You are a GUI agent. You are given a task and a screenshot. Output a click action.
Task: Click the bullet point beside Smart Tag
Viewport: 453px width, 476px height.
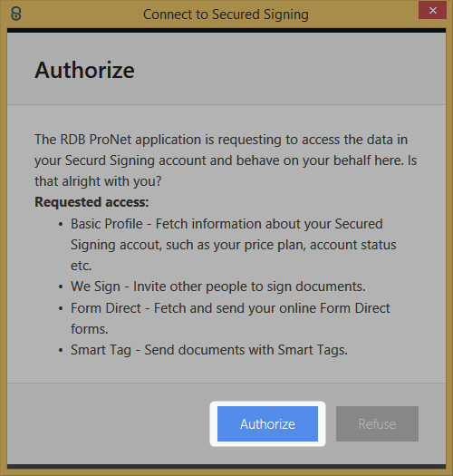[x=61, y=350]
